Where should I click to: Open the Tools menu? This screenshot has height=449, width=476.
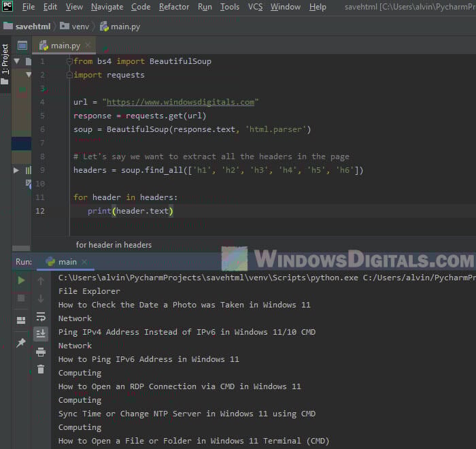230,7
